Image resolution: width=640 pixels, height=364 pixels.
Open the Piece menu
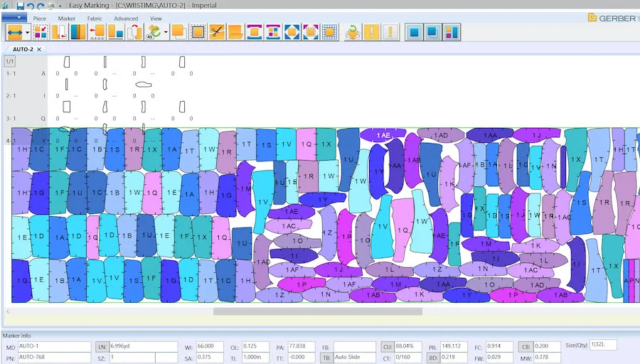(x=40, y=18)
